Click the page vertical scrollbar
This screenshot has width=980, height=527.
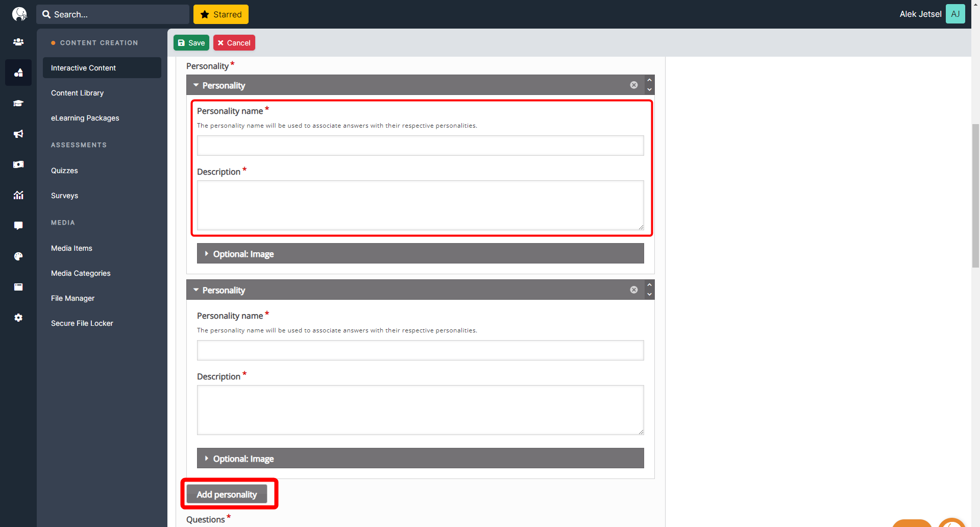pyautogui.click(x=975, y=196)
